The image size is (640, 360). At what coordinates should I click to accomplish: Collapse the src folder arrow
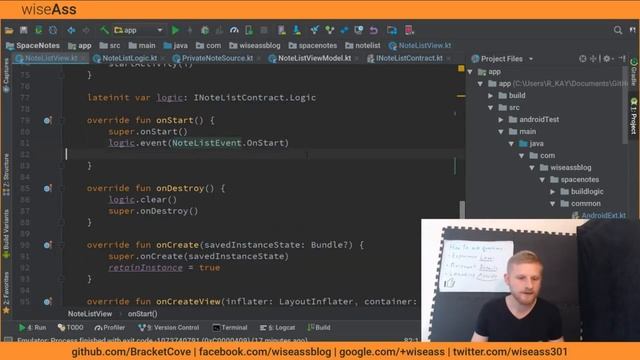tap(491, 108)
